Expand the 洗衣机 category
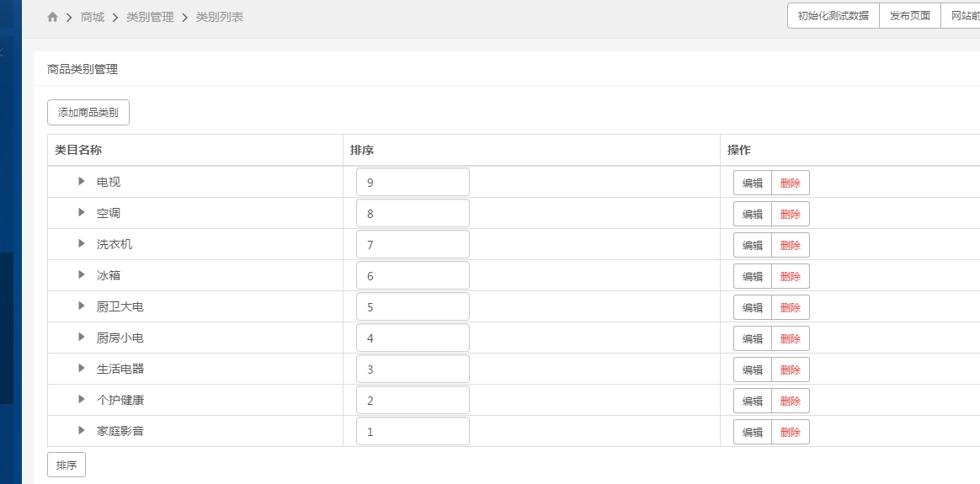Image resolution: width=980 pixels, height=484 pixels. pyautogui.click(x=82, y=243)
